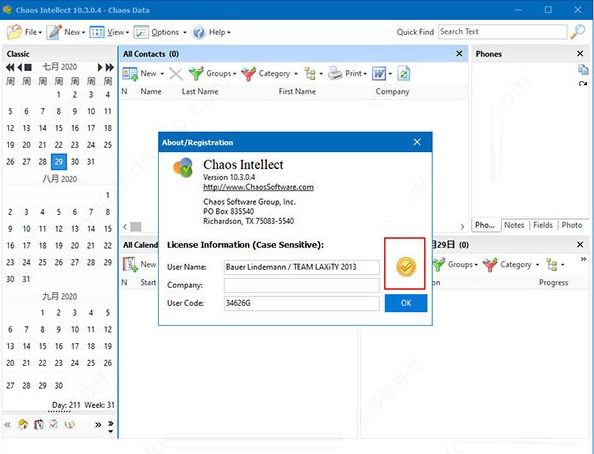Click the refresh icon in Contacts toolbar
Screen dimensions: 594x454
(404, 74)
